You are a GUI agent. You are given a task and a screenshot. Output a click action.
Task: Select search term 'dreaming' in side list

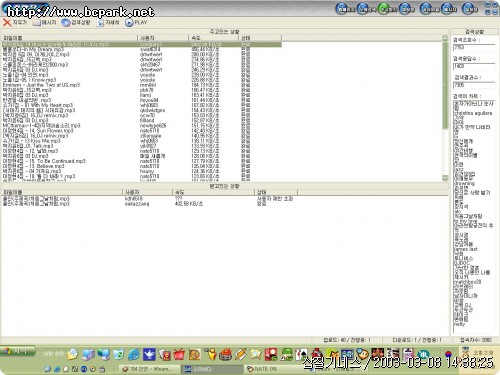coord(464,184)
